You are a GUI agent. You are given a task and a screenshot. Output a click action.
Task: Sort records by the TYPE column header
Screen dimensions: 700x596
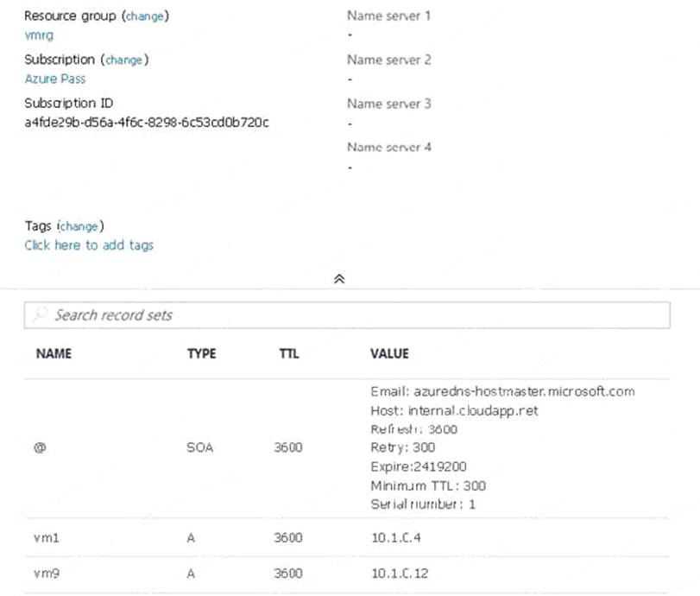[201, 353]
